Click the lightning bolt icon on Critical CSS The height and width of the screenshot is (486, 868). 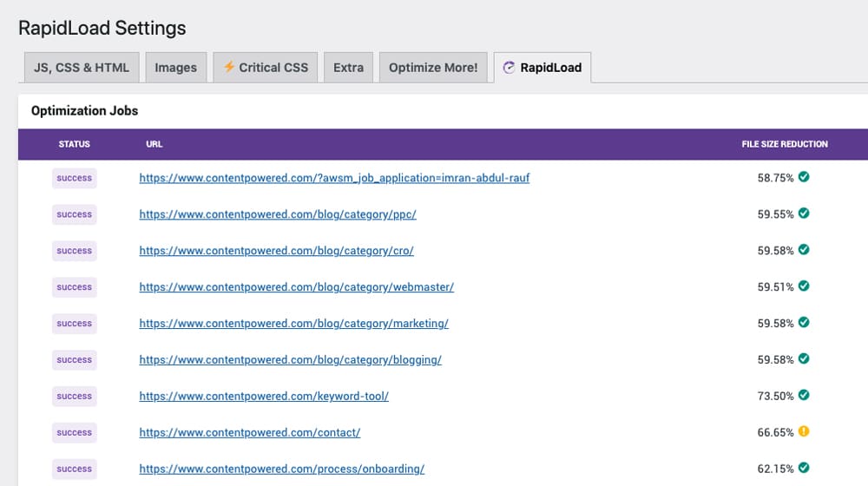click(x=228, y=67)
